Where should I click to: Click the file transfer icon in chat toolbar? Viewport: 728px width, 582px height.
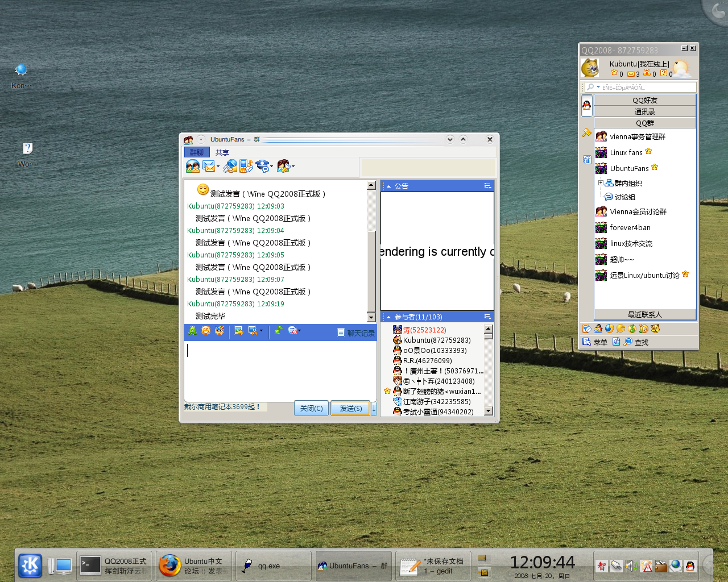click(x=230, y=166)
